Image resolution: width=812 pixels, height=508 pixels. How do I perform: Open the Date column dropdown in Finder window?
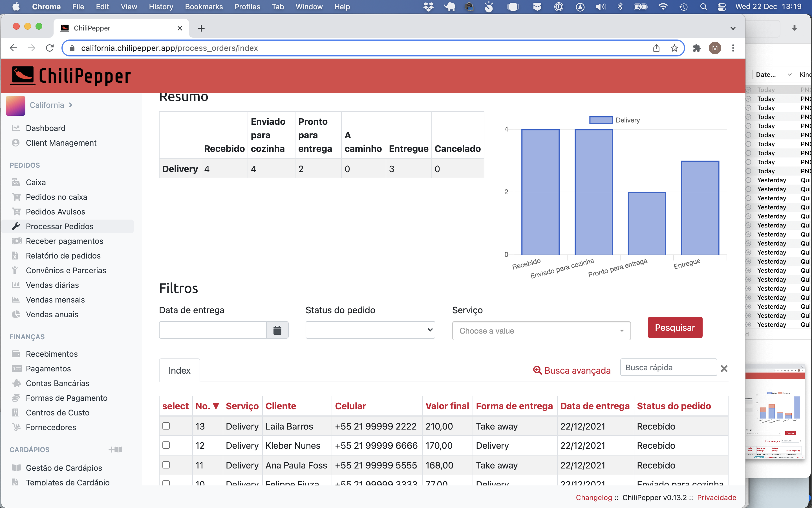790,75
